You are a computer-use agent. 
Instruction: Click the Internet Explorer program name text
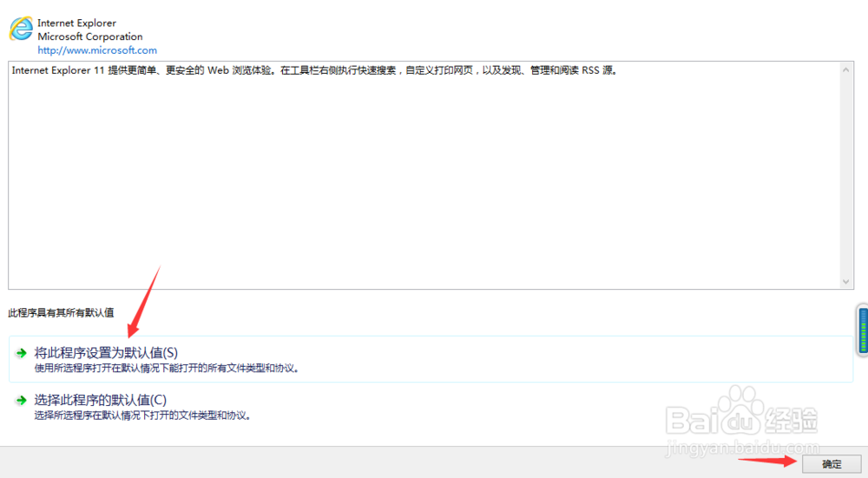(x=77, y=23)
